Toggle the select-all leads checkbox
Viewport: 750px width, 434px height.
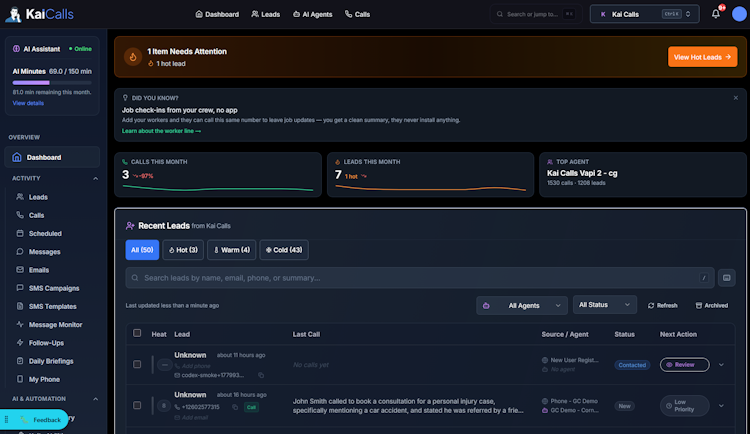137,333
